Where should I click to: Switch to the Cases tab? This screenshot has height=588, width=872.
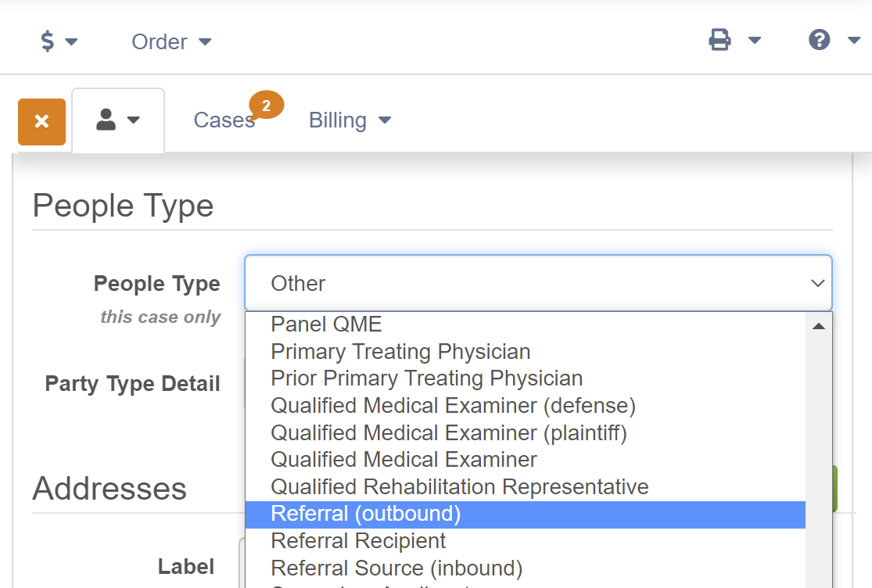[x=224, y=120]
